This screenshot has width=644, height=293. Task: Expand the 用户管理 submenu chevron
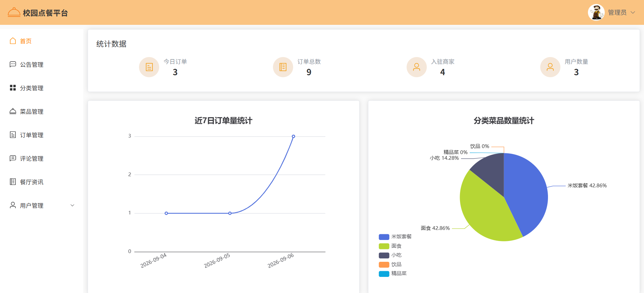pyautogui.click(x=72, y=205)
